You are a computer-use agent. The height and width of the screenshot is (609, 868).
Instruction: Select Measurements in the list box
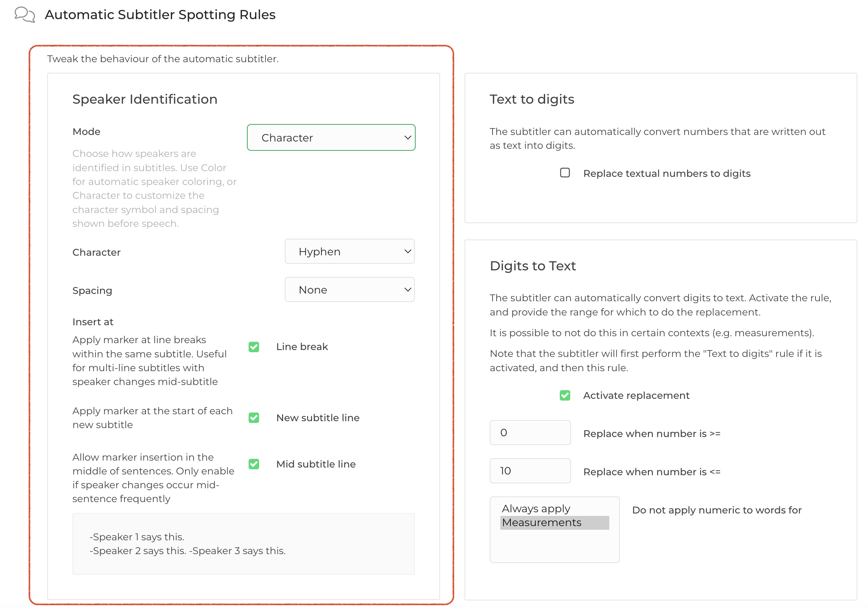coord(541,522)
